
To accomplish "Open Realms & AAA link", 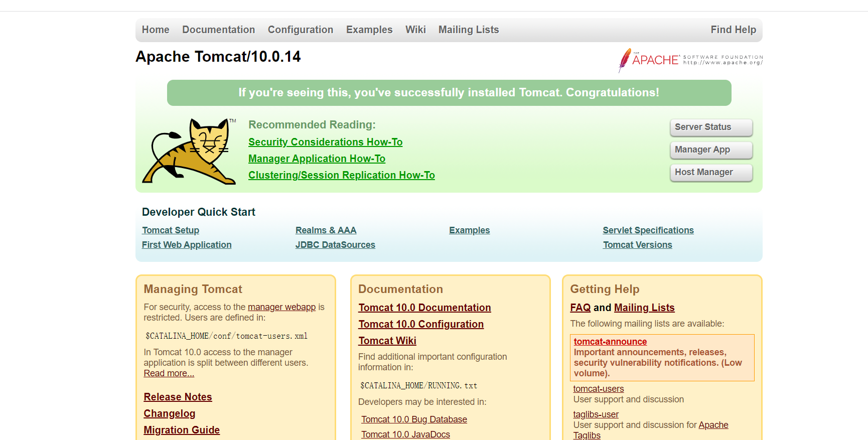I will coord(326,230).
